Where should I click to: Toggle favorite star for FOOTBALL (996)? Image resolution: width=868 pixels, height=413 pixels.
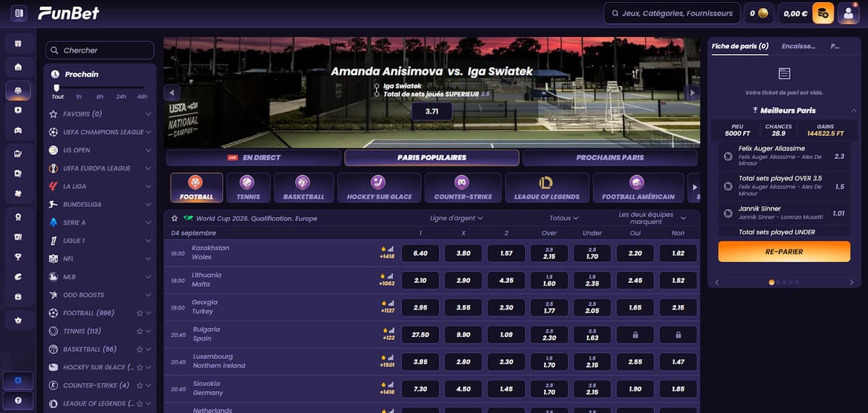140,313
